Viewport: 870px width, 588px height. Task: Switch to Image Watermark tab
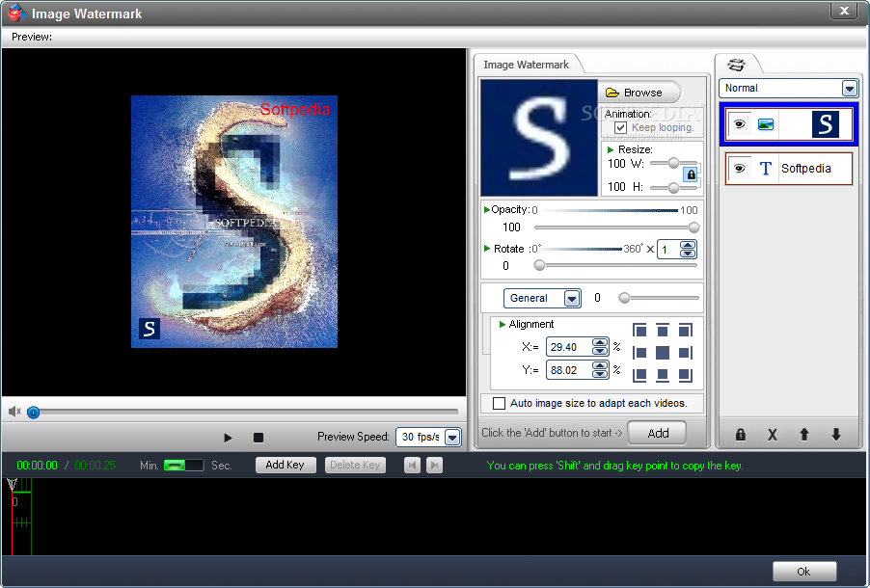(x=526, y=65)
